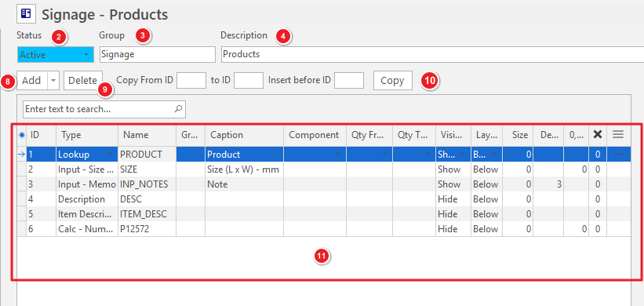This screenshot has width=644, height=306.
Task: Select the PRODUCT name cell
Action: [147, 155]
